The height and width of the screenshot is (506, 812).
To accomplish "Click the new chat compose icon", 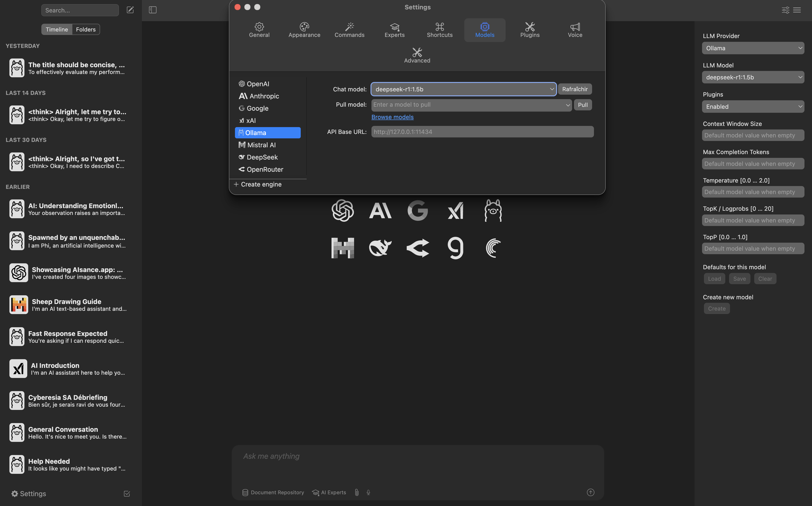I will [x=130, y=10].
